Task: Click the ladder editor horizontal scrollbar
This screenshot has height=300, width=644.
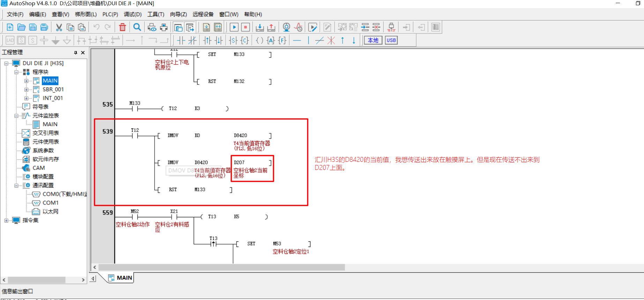Action: click(222, 267)
